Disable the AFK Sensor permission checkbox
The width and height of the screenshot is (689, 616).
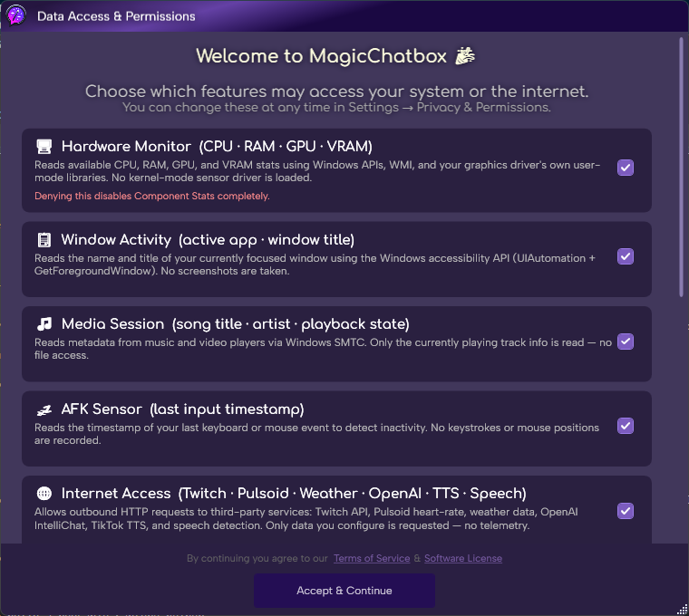[626, 426]
